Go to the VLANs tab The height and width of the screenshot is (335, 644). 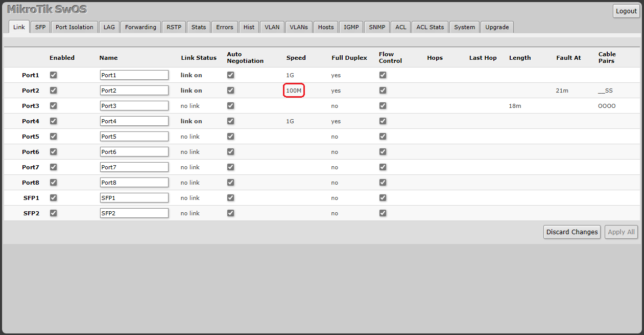pos(299,27)
